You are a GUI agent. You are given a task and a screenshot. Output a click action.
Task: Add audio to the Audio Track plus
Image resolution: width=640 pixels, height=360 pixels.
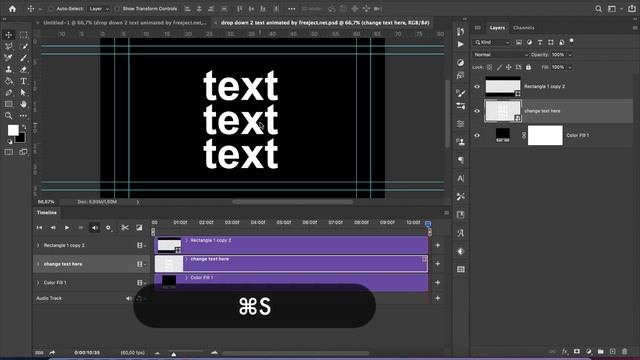coord(438,298)
